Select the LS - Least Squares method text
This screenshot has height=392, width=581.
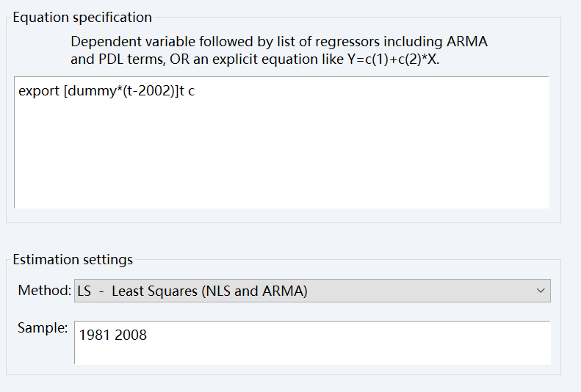[192, 291]
